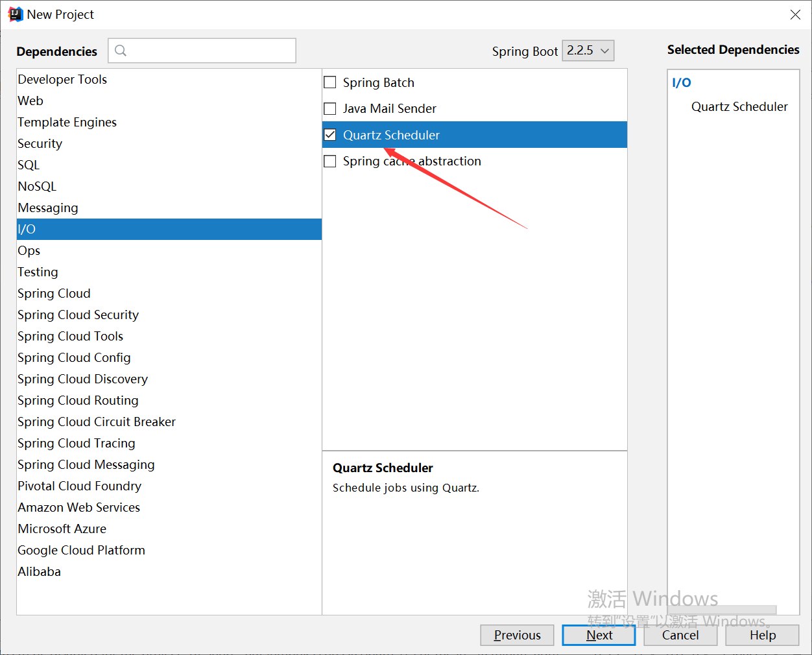Viewport: 812px width, 655px height.
Task: Click the IntelliJ logo in title bar
Action: pos(15,14)
